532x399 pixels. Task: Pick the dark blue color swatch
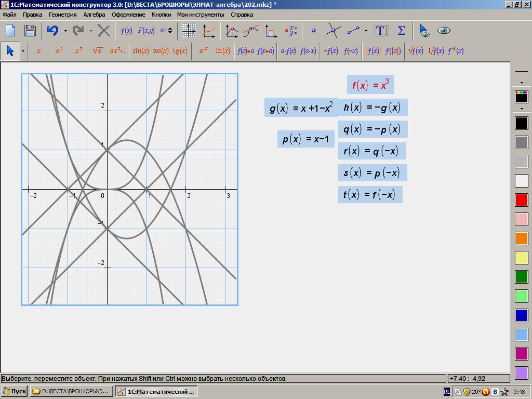522,315
